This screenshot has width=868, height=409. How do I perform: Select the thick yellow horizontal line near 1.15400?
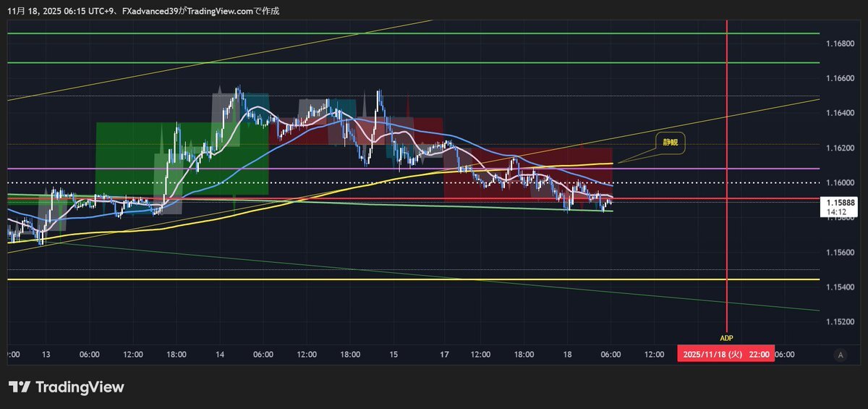pyautogui.click(x=412, y=279)
